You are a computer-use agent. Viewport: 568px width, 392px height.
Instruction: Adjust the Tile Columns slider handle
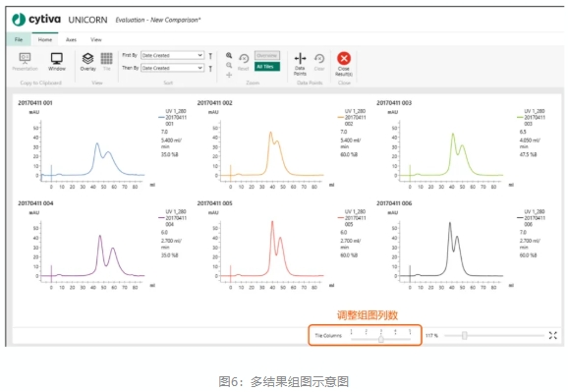point(380,339)
